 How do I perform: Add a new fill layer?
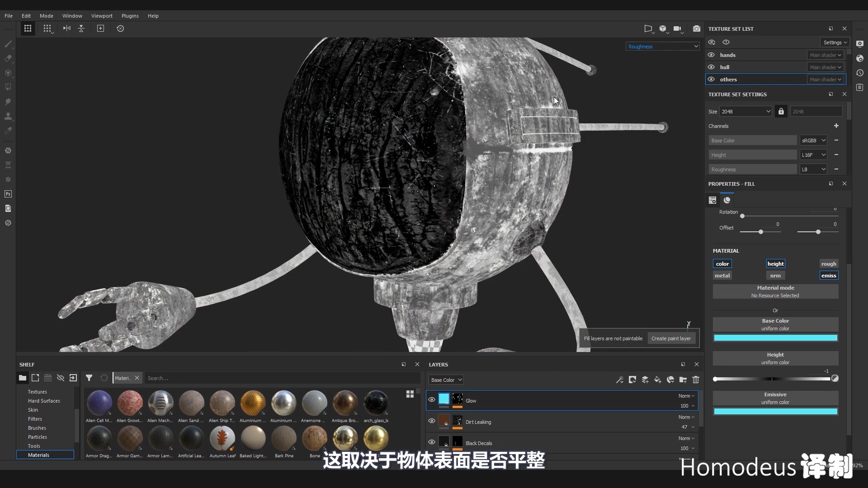click(x=658, y=380)
